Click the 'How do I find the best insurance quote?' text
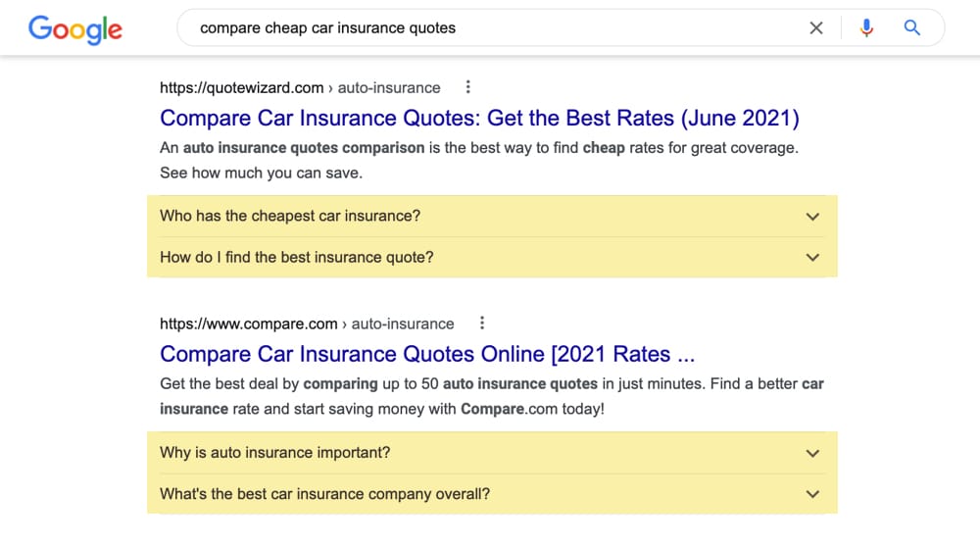 [x=296, y=257]
